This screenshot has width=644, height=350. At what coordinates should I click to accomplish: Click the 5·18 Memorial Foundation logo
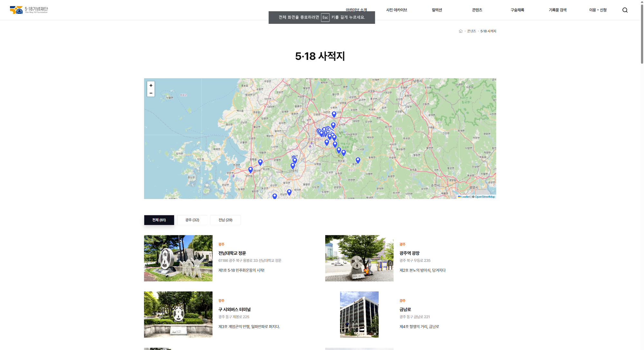[x=29, y=10]
